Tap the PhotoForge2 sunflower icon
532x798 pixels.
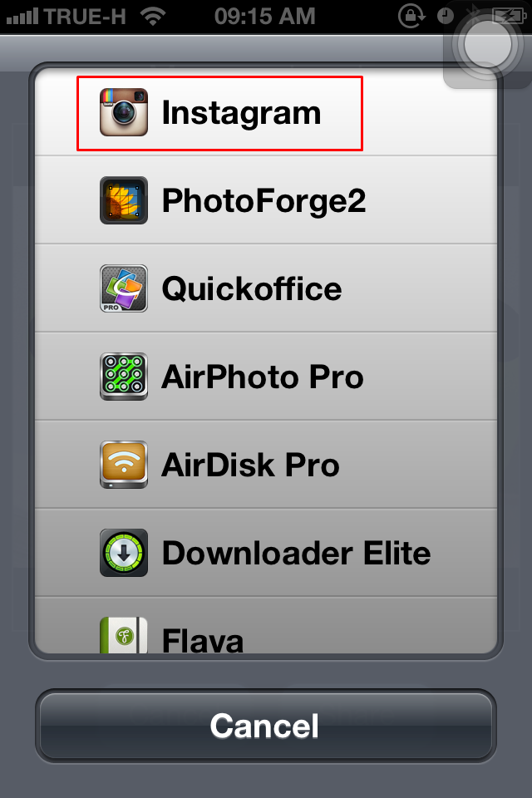(x=124, y=200)
